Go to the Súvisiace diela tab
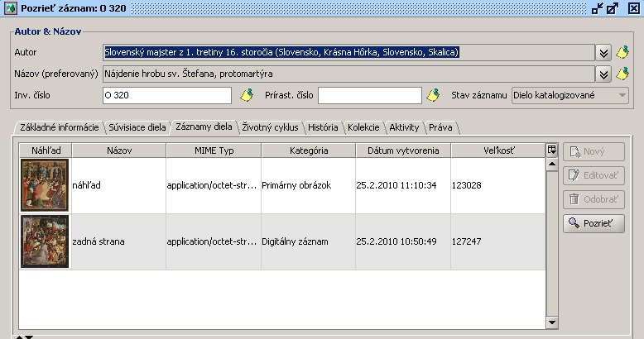This screenshot has height=339, width=644. pyautogui.click(x=137, y=127)
